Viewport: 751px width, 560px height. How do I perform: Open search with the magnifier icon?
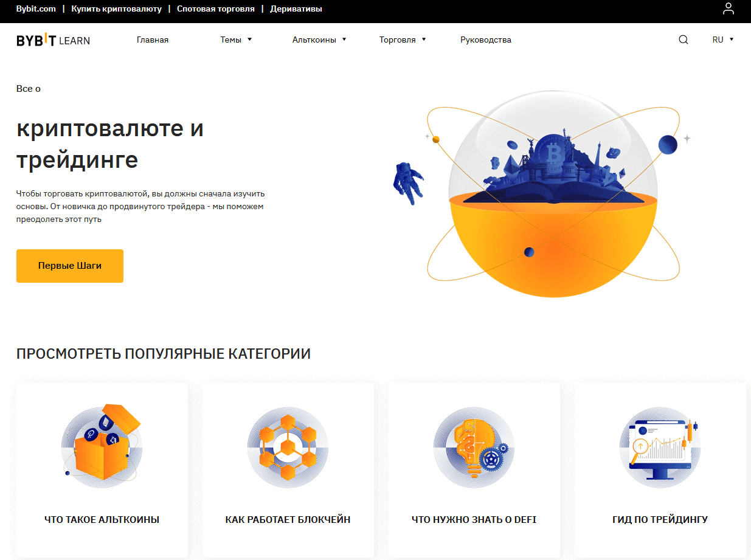[x=684, y=40]
